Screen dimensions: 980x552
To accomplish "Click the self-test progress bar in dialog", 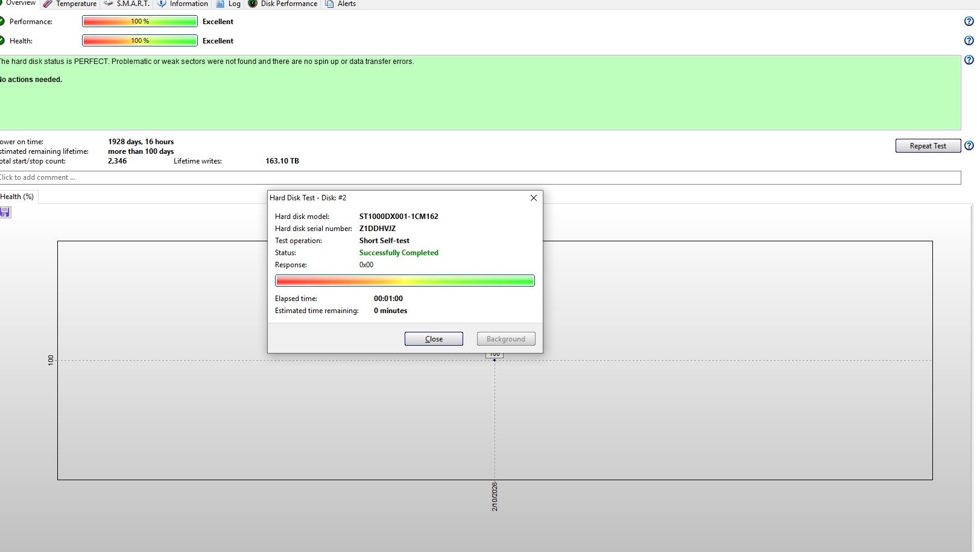I will pos(405,281).
